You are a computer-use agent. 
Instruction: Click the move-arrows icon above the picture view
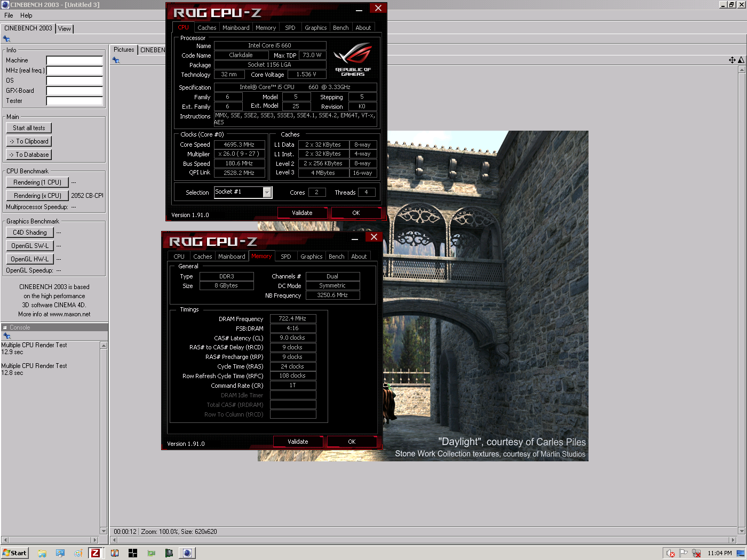click(732, 60)
